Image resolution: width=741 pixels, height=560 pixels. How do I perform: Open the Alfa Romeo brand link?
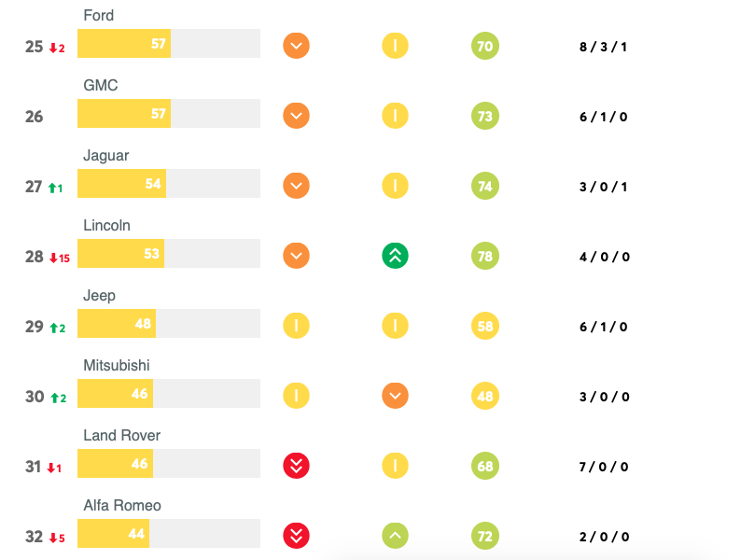[121, 506]
